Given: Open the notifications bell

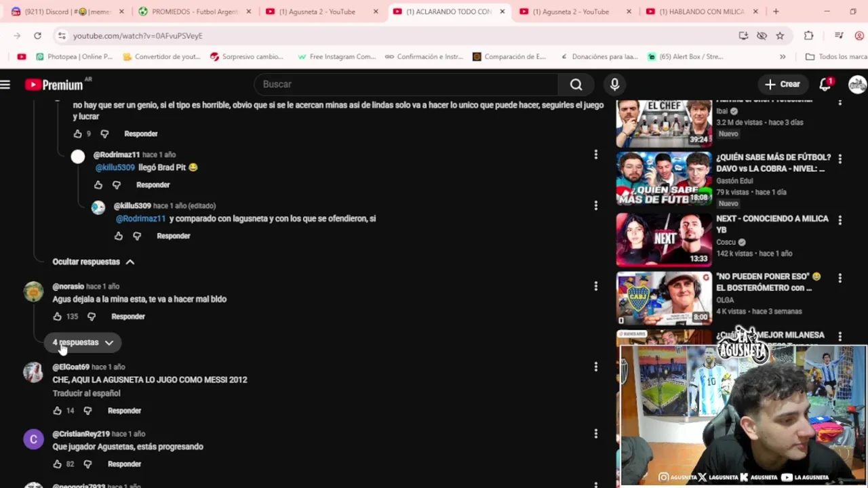Looking at the screenshot, I should (x=825, y=84).
